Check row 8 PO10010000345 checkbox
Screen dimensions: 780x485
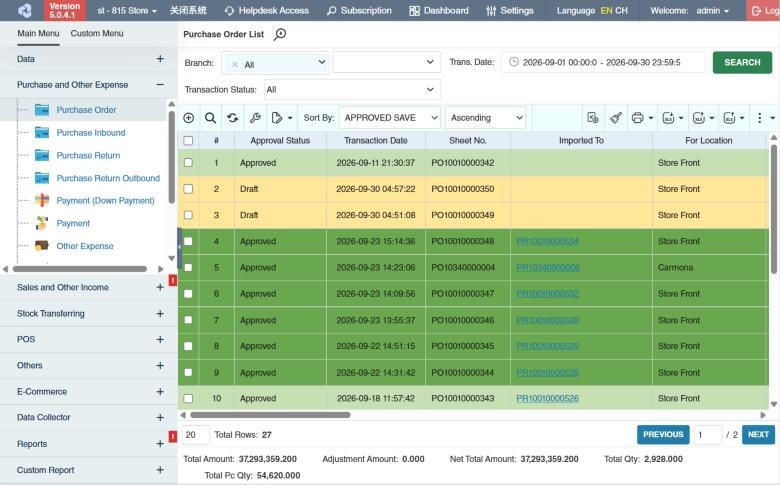click(x=188, y=346)
